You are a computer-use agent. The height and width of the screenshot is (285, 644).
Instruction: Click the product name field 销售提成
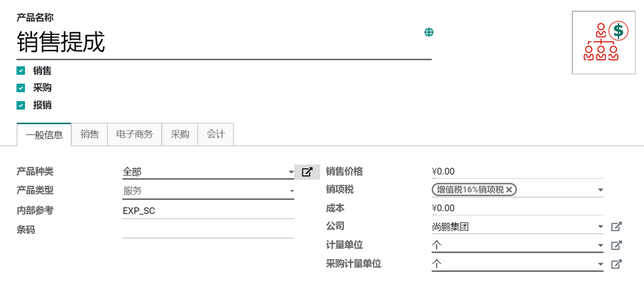coord(224,43)
